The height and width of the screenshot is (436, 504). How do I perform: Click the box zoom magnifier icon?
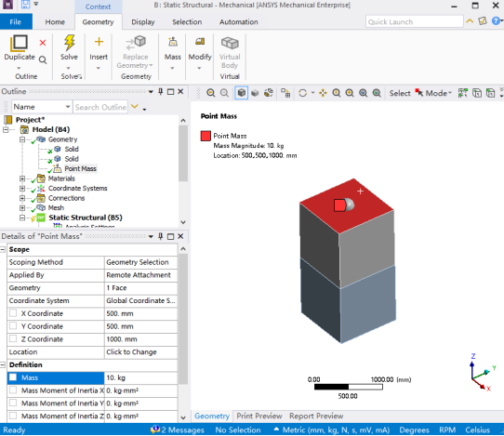[350, 93]
